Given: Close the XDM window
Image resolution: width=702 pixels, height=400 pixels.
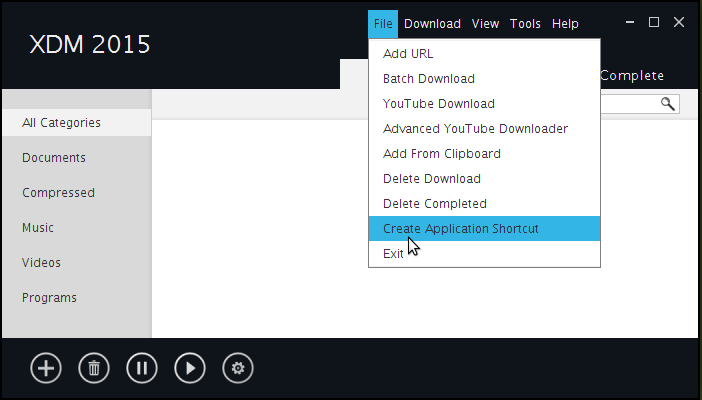Looking at the screenshot, I should point(679,22).
